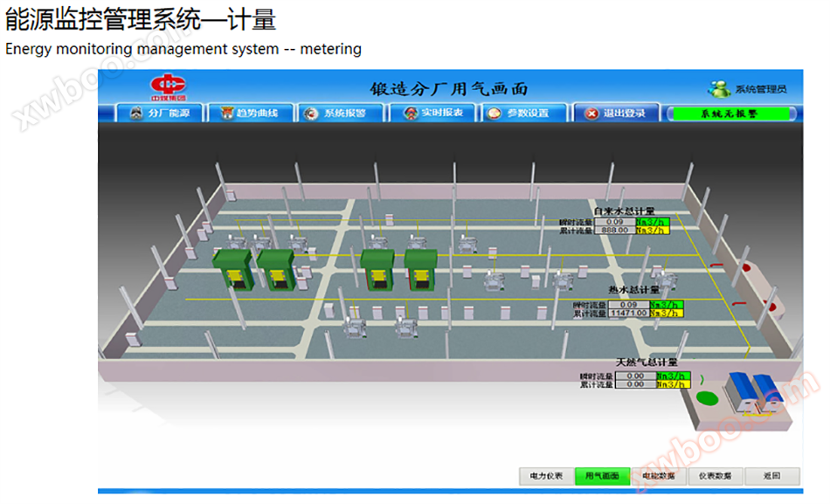Click the 天然气总计量 instantaneous flow field
Screen dimensions: 830x504
[636, 376]
